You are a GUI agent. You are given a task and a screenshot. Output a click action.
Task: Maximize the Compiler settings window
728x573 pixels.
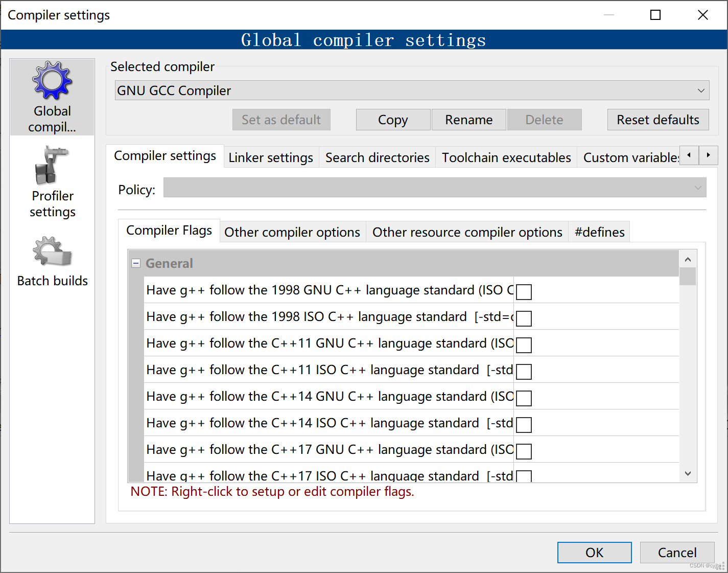[655, 15]
